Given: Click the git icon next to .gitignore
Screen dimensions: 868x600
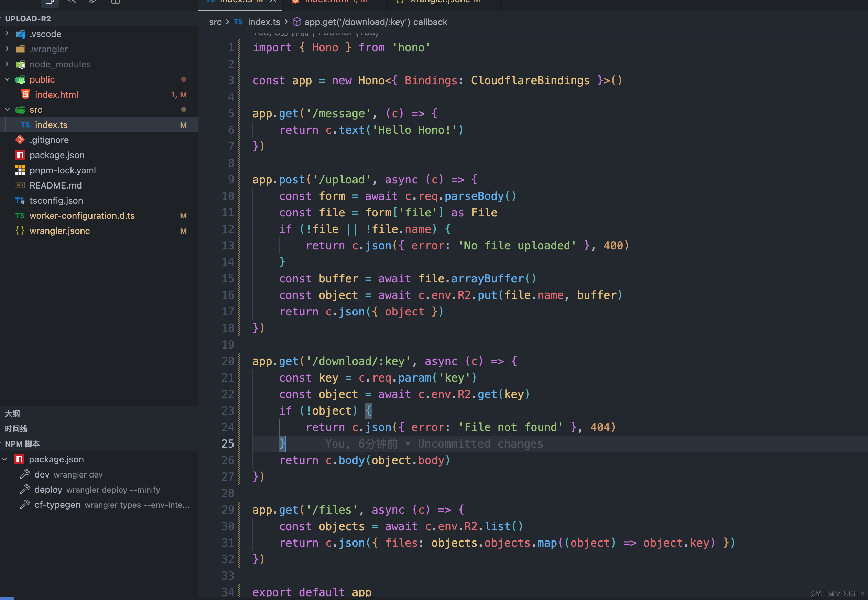Looking at the screenshot, I should 20,140.
